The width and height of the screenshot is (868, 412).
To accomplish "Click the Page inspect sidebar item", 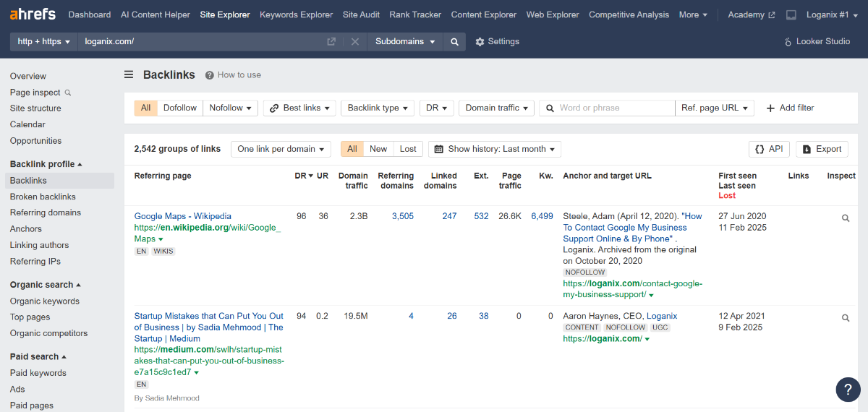I will [x=41, y=93].
